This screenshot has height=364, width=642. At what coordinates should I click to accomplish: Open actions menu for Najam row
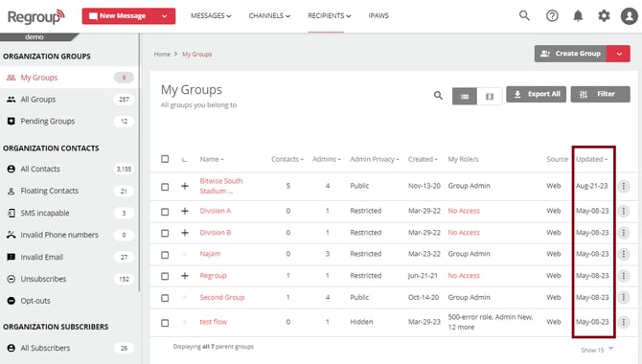click(x=623, y=254)
